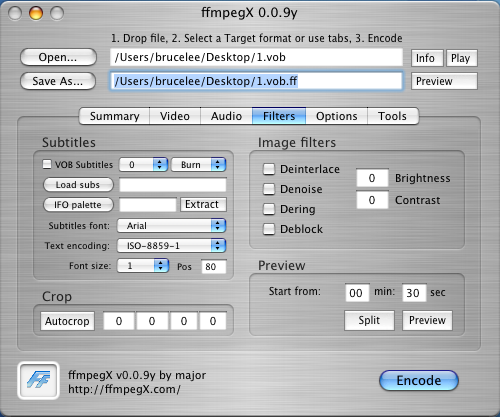Enable the Denoise checkbox

pyautogui.click(x=269, y=189)
